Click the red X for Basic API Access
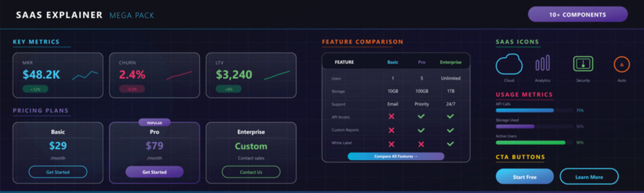Screen dimensions: 644x193 (x=391, y=116)
